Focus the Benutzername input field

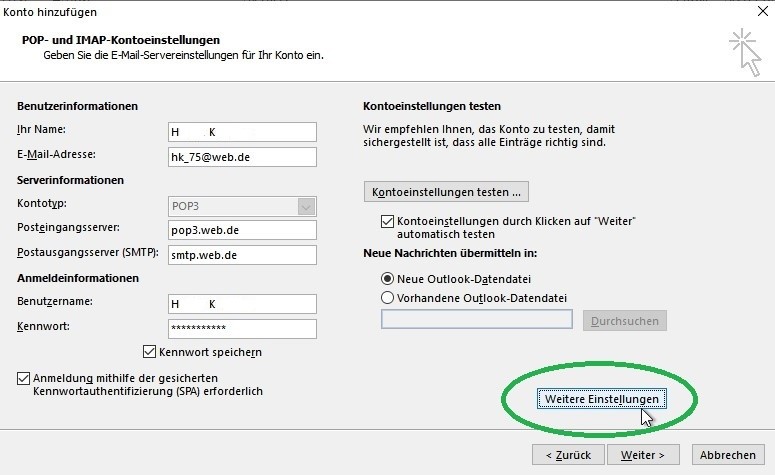[242, 304]
